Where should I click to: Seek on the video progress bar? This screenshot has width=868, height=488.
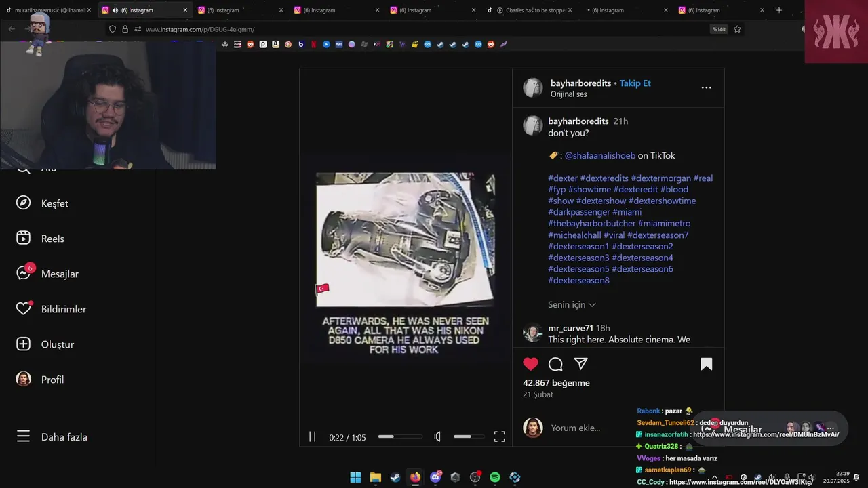(x=400, y=437)
